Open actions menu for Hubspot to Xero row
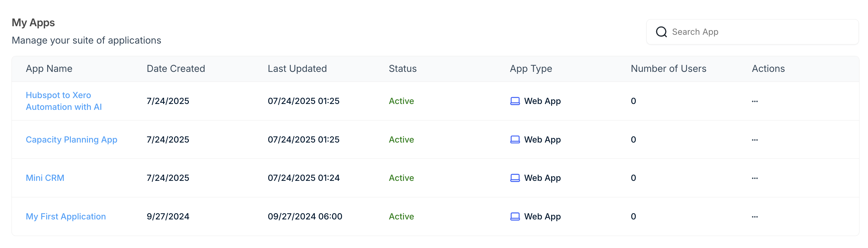Image resolution: width=868 pixels, height=248 pixels. pyautogui.click(x=754, y=101)
